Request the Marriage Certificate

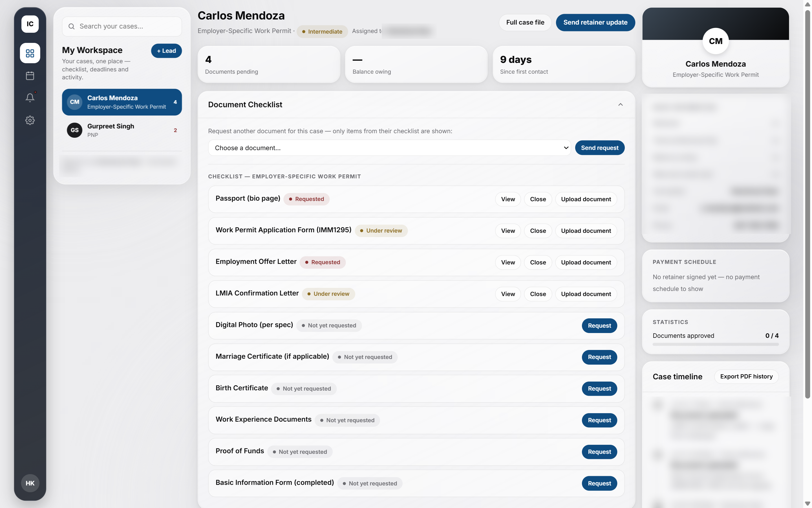pyautogui.click(x=599, y=357)
